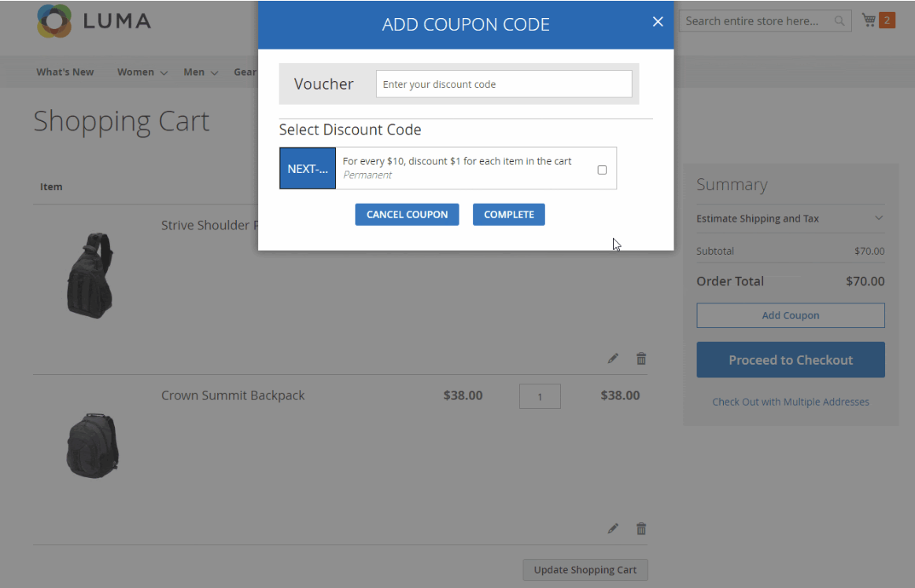Click the Subtotal label in Summary
The height and width of the screenshot is (588, 915).
[715, 251]
